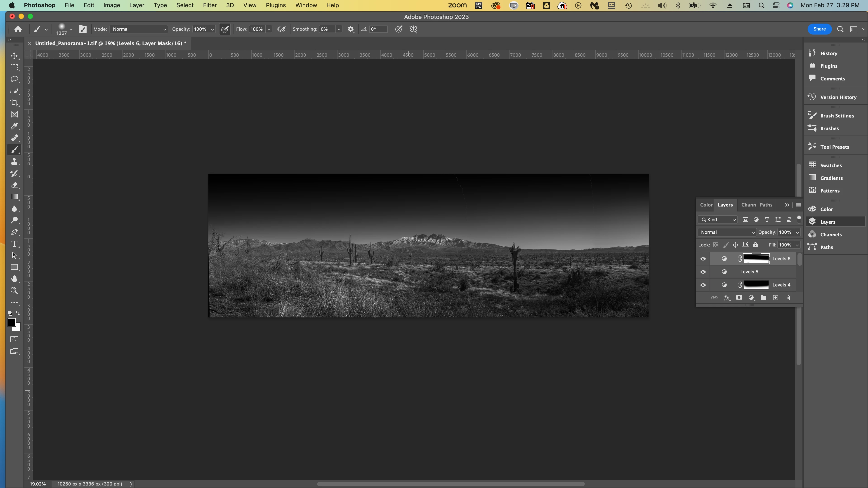868x488 pixels.
Task: Open the brush Mode dropdown
Action: tap(139, 29)
